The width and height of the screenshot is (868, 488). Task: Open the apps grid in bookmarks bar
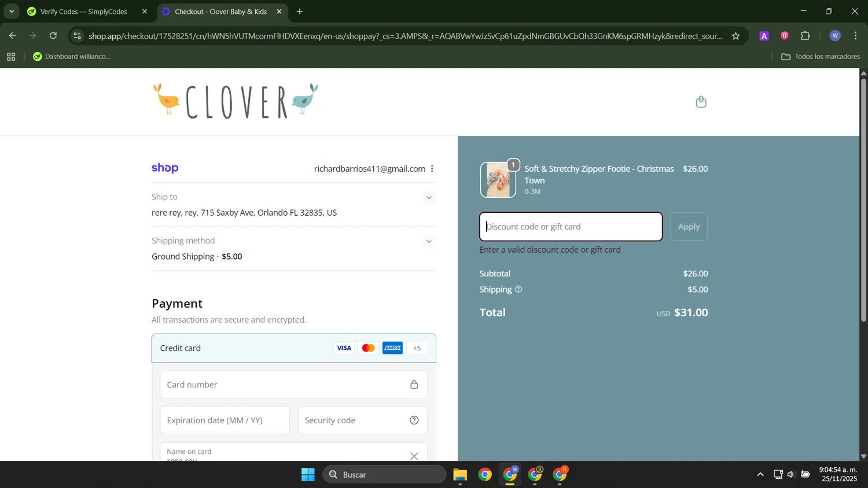[11, 57]
